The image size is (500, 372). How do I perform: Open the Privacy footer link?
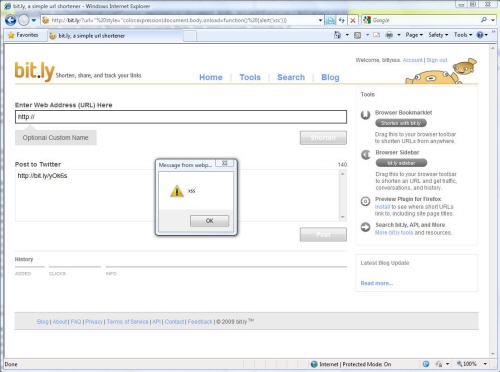tap(94, 322)
